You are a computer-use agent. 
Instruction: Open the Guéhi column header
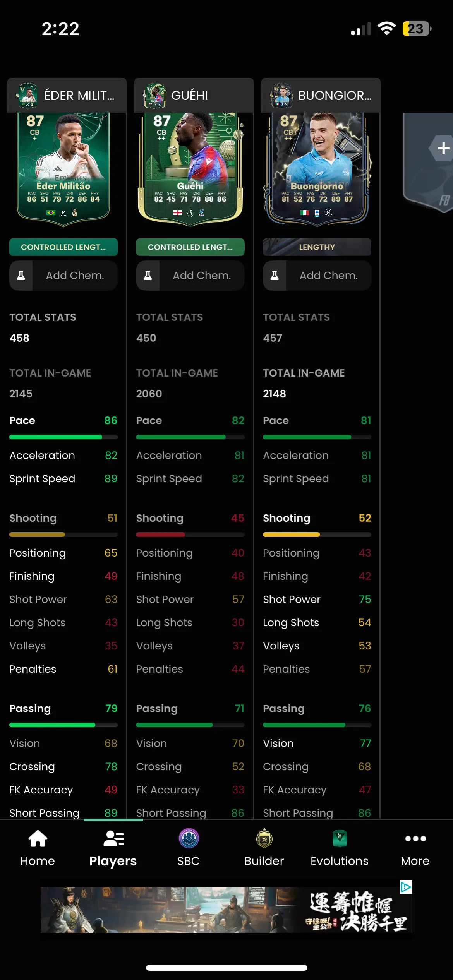tap(194, 95)
